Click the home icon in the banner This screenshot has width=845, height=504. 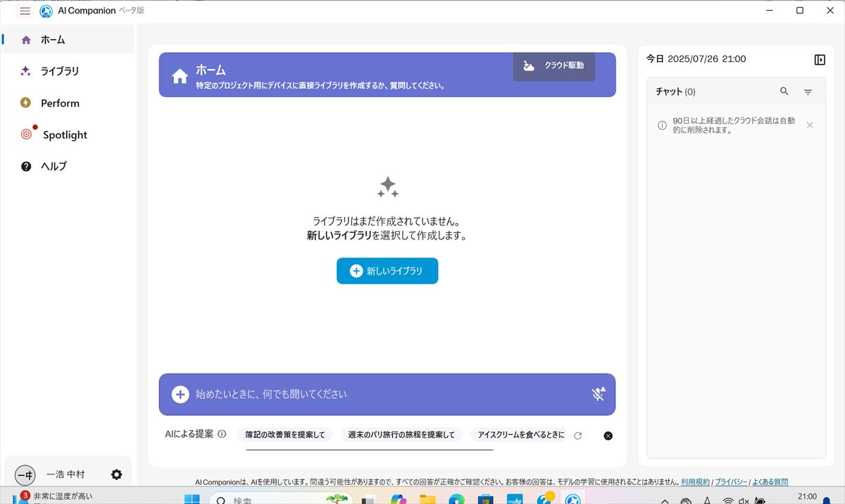coord(180,75)
